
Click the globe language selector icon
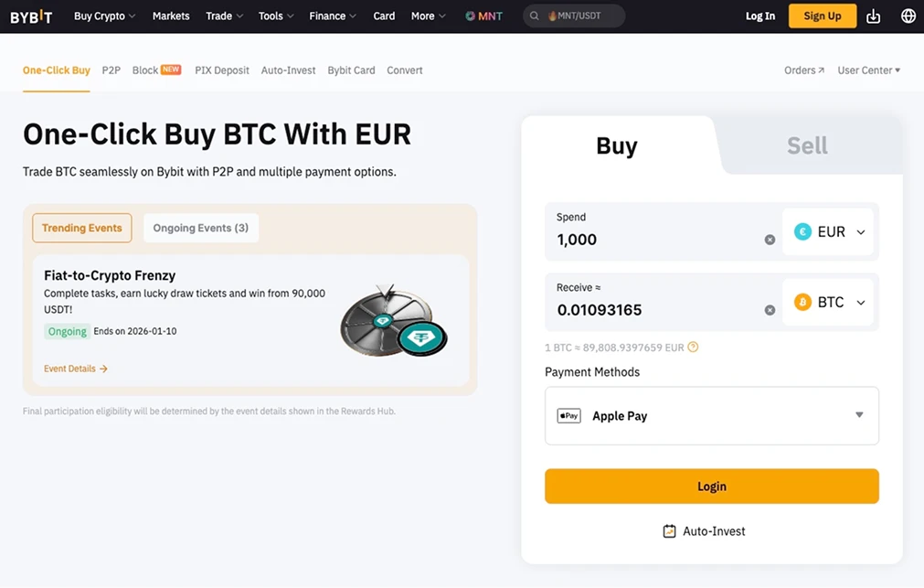click(908, 16)
